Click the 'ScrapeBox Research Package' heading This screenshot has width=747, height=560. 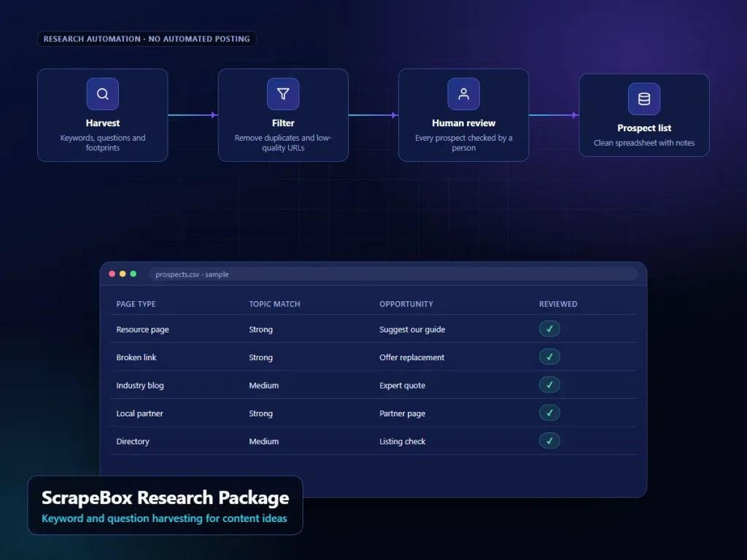166,497
